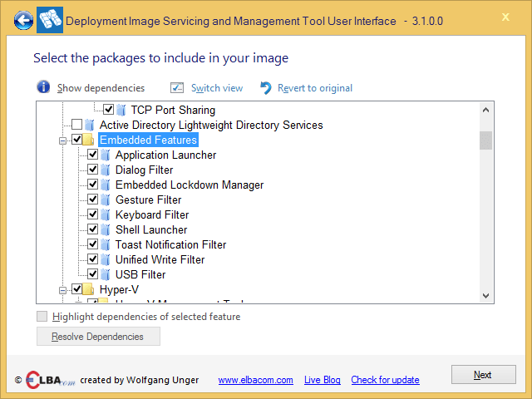The image size is (532, 399).
Task: Open the Live Blog link
Action: point(323,380)
